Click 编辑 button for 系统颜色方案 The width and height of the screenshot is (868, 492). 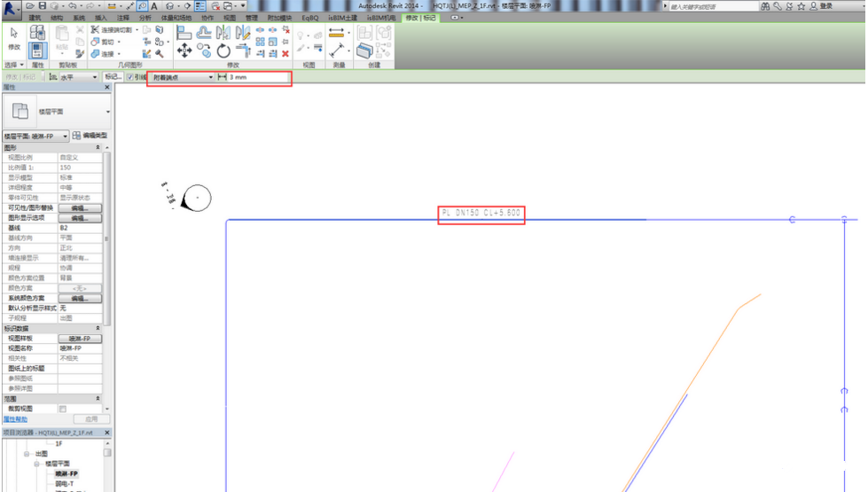click(80, 298)
